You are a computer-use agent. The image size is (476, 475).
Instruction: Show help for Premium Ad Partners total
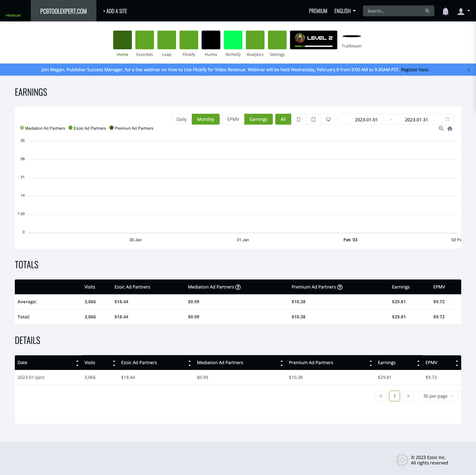(340, 287)
